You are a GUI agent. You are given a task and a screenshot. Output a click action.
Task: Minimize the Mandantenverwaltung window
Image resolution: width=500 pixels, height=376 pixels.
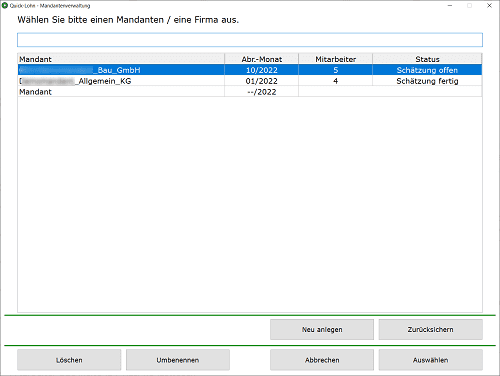450,5
